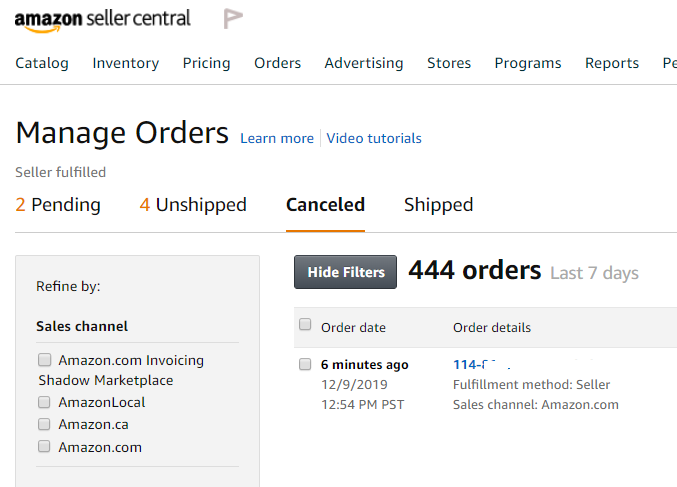Open the Reports menu
677x487 pixels.
[x=612, y=63]
